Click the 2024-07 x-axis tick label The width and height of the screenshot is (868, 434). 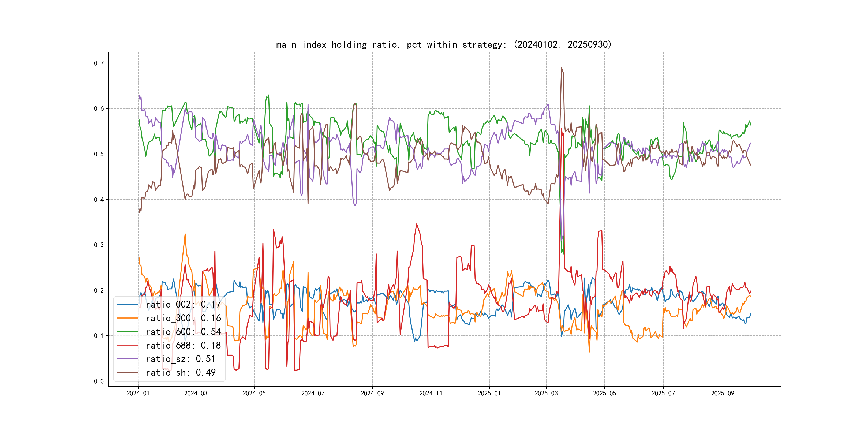[313, 393]
